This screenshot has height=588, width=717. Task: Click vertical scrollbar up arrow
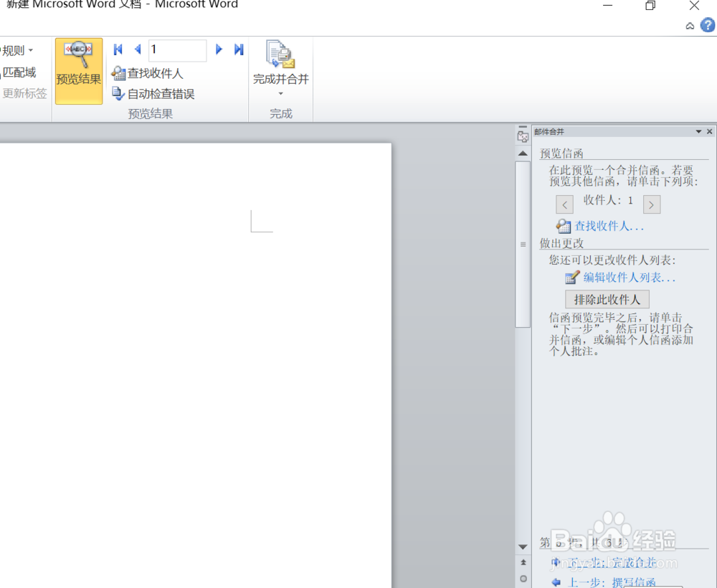[523, 153]
